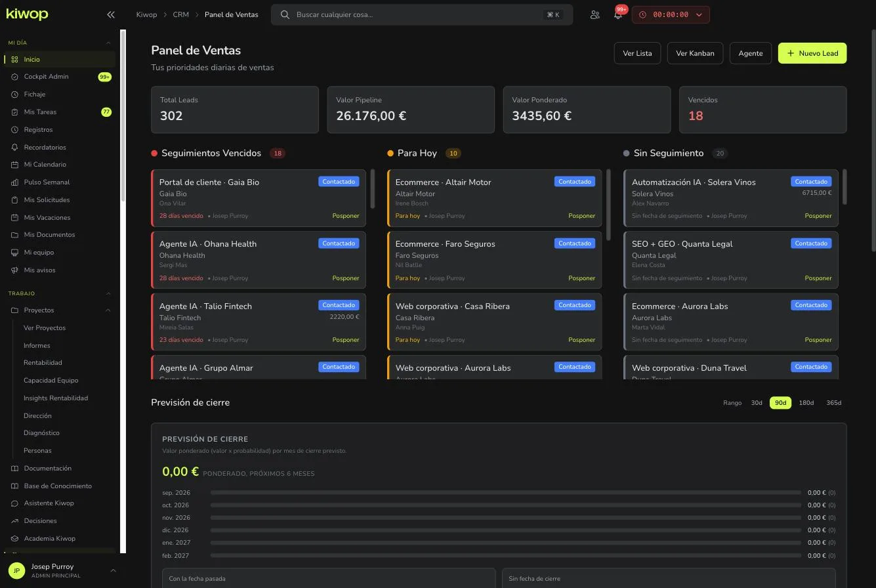The width and height of the screenshot is (876, 588).
Task: Open Insights Rentabilidad in the sidebar
Action: [56, 398]
